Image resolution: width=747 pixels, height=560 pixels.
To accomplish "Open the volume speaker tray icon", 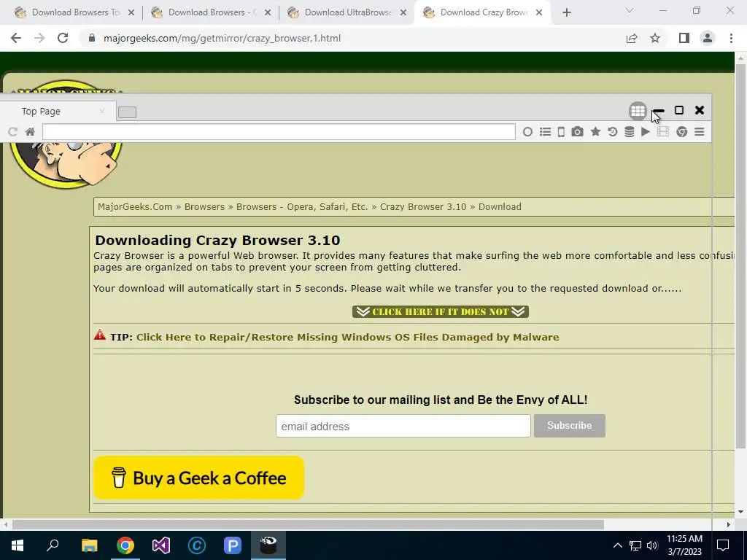I will point(652,545).
